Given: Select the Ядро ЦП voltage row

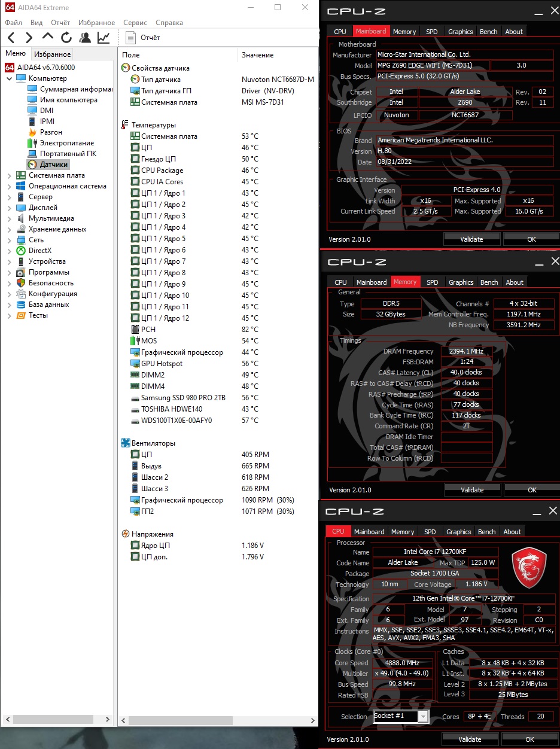Looking at the screenshot, I should 218,546.
